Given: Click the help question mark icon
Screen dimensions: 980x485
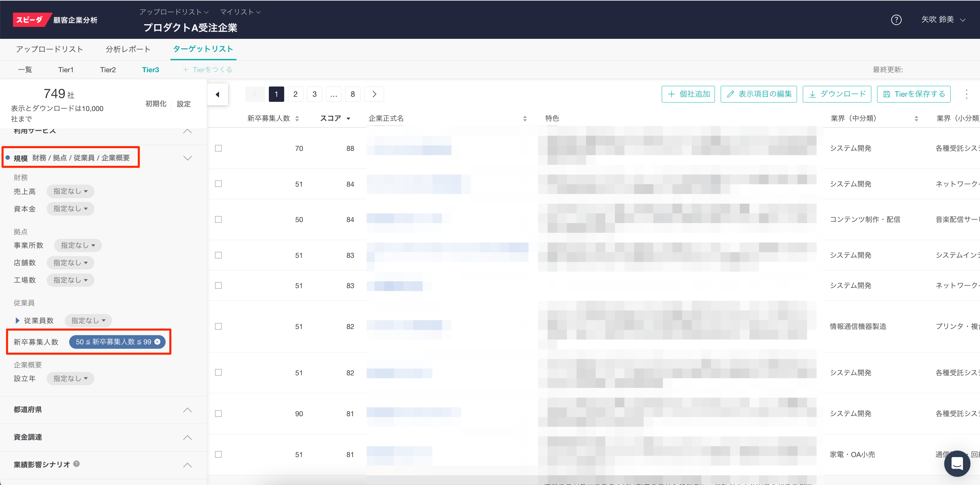Looking at the screenshot, I should pyautogui.click(x=896, y=20).
